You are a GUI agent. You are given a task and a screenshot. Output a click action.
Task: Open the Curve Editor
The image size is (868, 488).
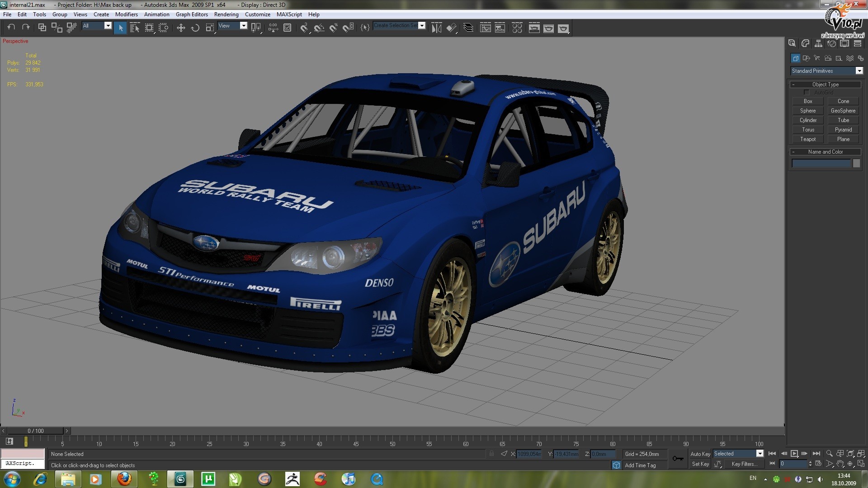(x=486, y=28)
